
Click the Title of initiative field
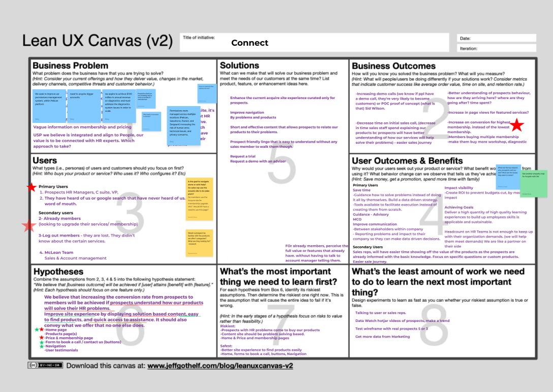(315, 43)
